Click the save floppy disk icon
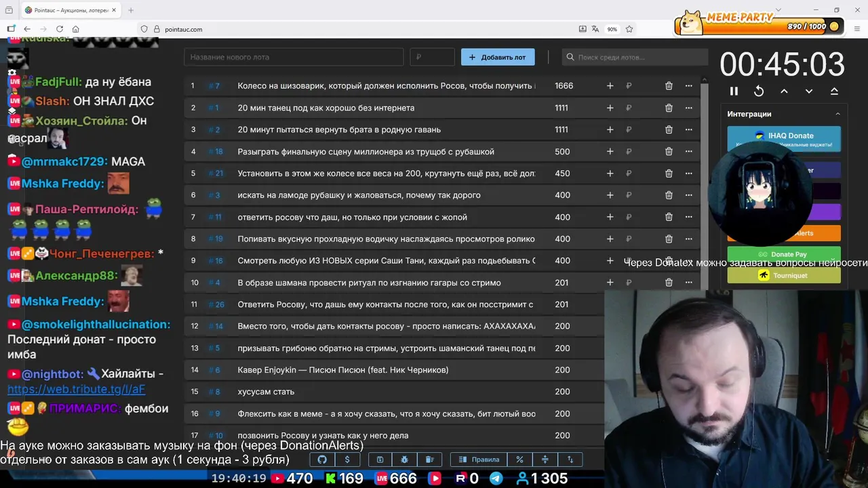This screenshot has height=488, width=868. coord(380,460)
